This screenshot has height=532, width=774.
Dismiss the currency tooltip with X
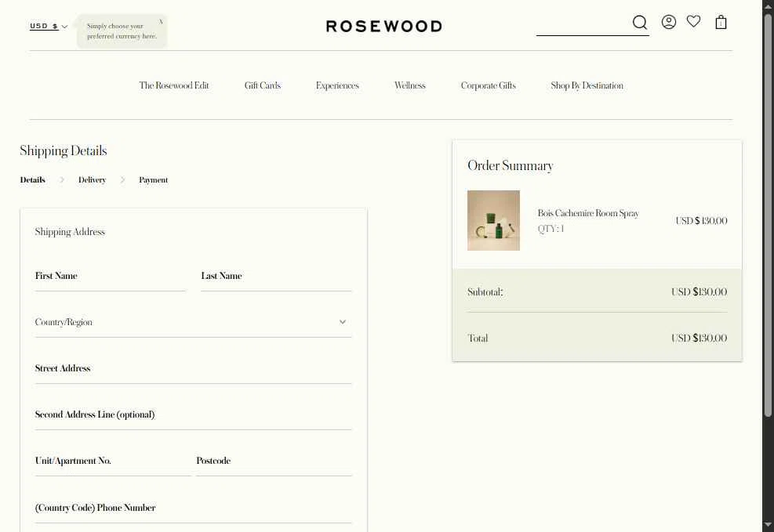point(161,21)
